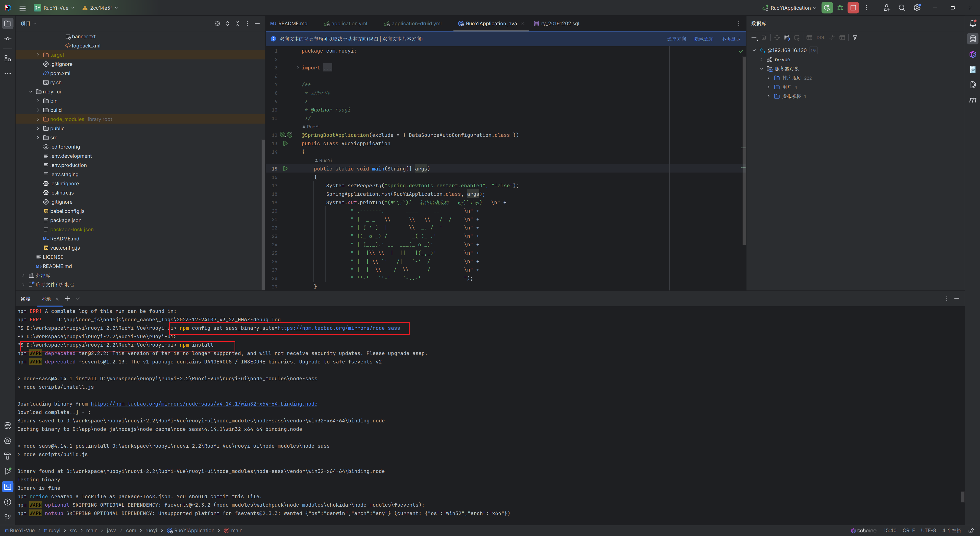Stop the running RuoYiApplication process
980x536 pixels.
853,8
